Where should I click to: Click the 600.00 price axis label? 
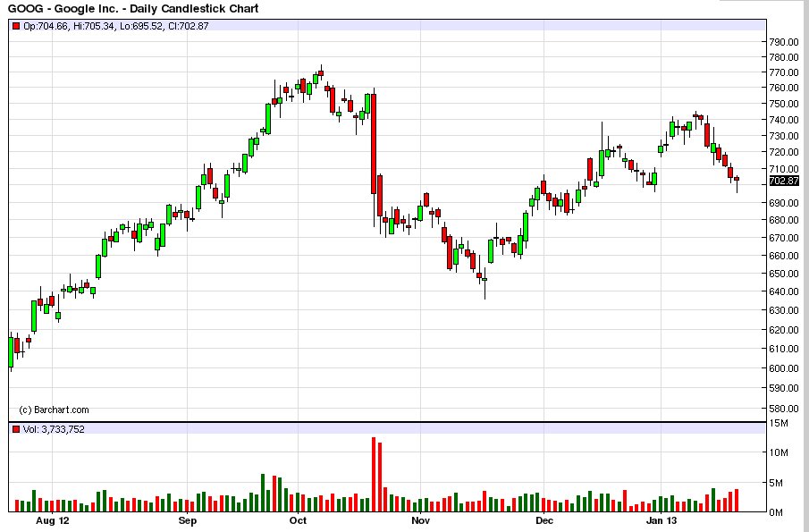click(x=784, y=368)
